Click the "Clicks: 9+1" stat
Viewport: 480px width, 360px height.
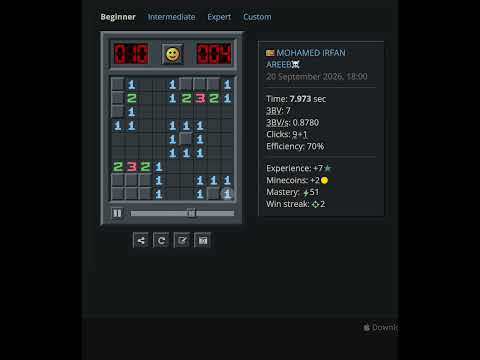pos(287,134)
